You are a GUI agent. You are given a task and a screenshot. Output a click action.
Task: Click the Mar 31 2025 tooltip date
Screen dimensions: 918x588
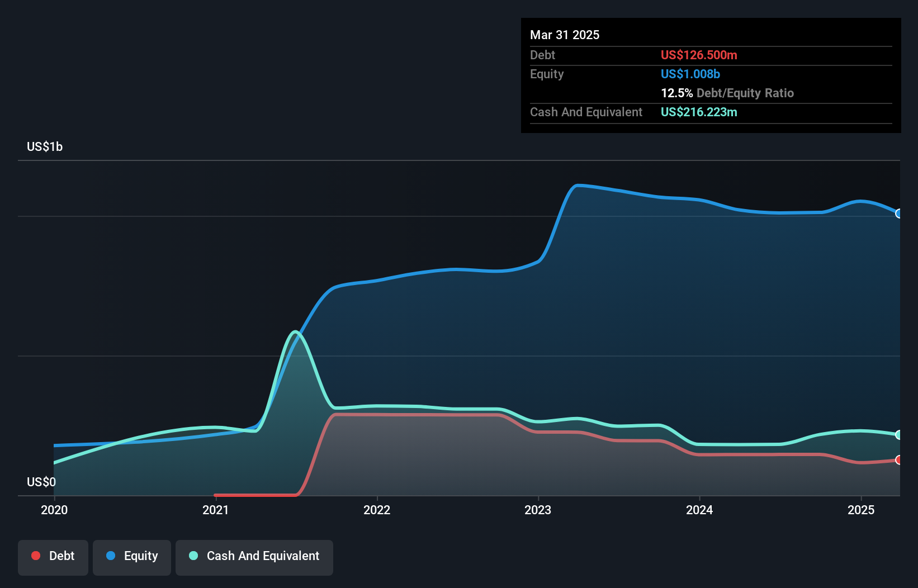click(x=565, y=35)
